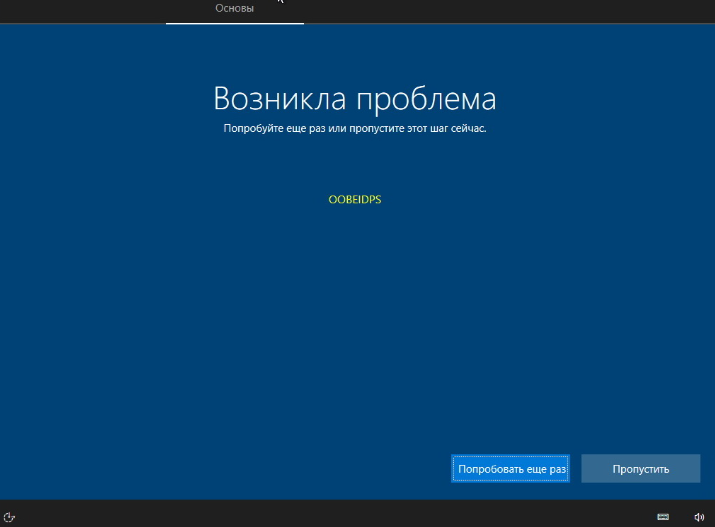This screenshot has height=527, width=715.
Task: Click the OOBEIDPS error code text
Action: point(355,200)
